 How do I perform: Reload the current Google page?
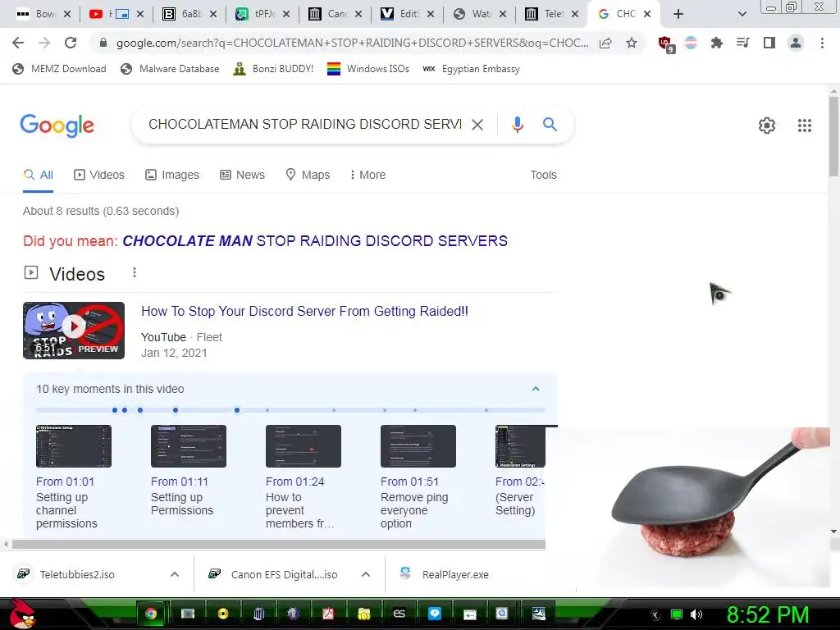71,43
